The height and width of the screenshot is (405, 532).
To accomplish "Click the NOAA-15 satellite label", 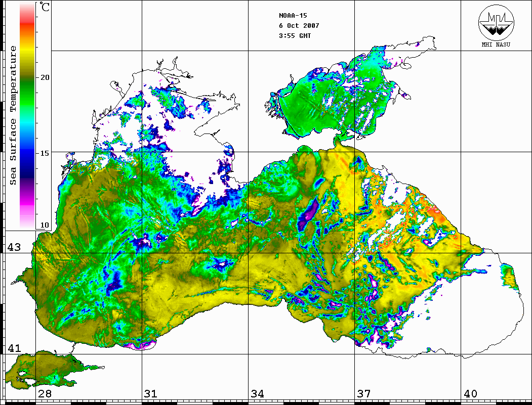I will (x=293, y=16).
